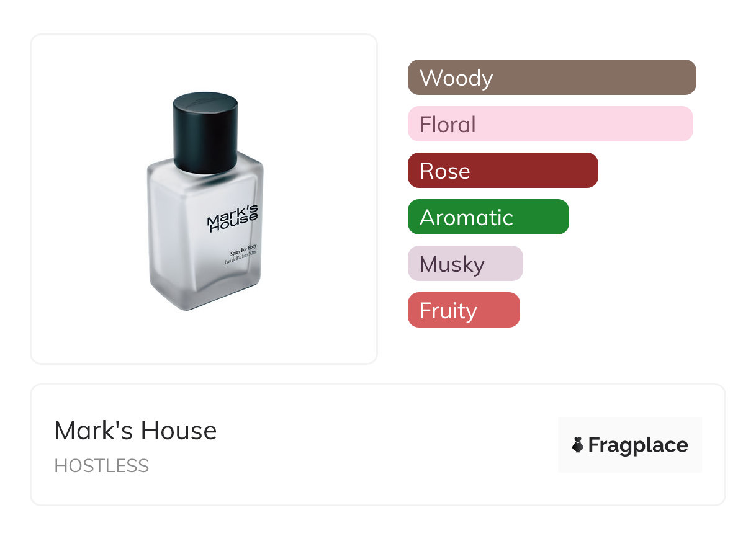Click the Fragplace flask logo icon
This screenshot has width=756, height=536.
tap(578, 445)
